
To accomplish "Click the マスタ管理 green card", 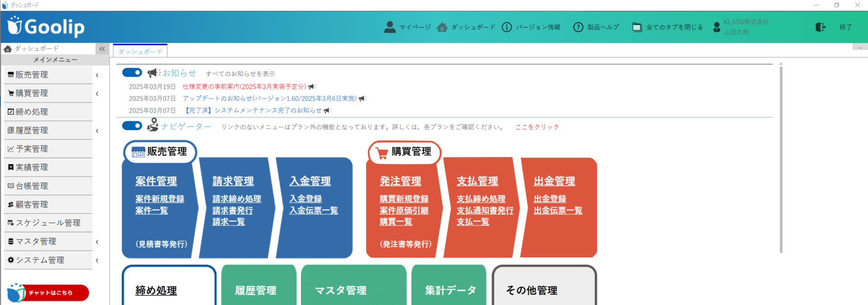I will click(353, 285).
